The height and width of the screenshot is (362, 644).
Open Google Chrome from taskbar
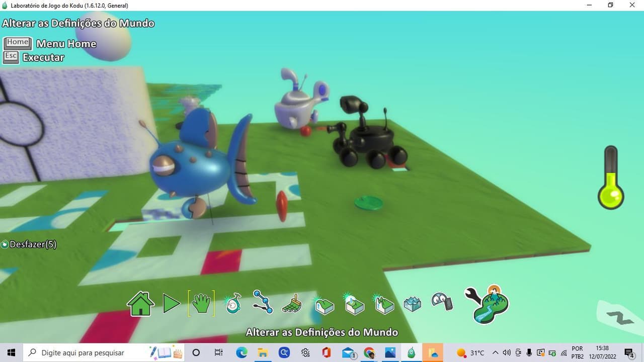(x=369, y=352)
